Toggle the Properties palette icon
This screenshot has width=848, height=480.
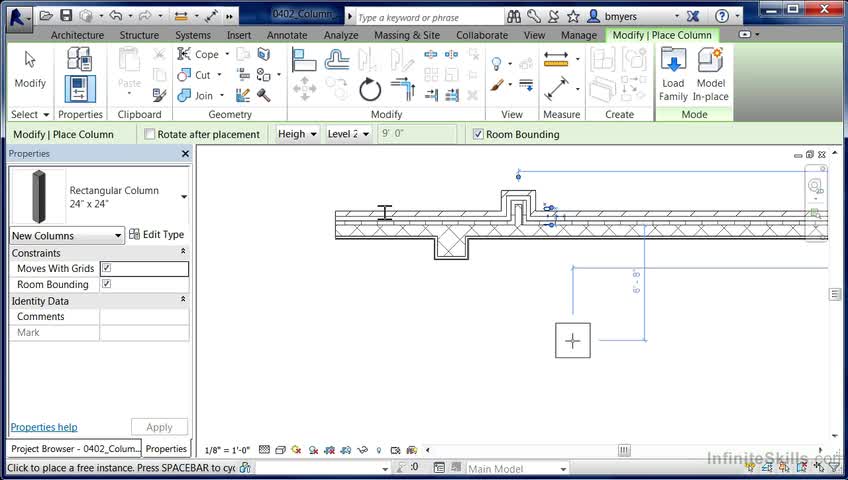pyautogui.click(x=80, y=89)
